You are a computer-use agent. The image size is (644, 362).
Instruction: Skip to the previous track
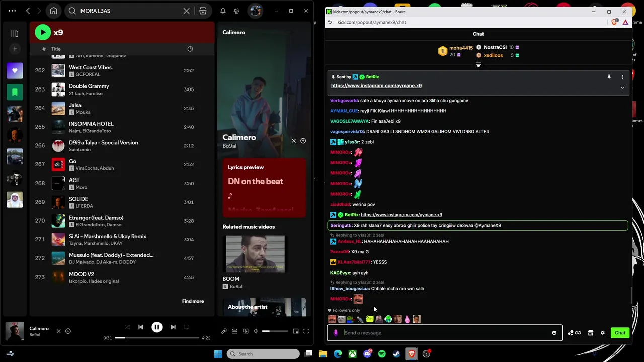tap(141, 327)
